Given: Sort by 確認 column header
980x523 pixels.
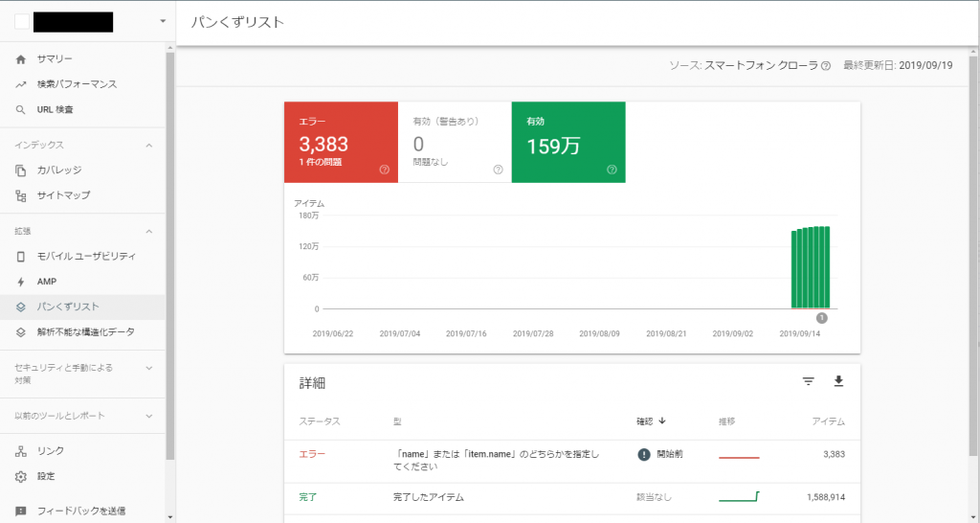Looking at the screenshot, I should pyautogui.click(x=644, y=421).
